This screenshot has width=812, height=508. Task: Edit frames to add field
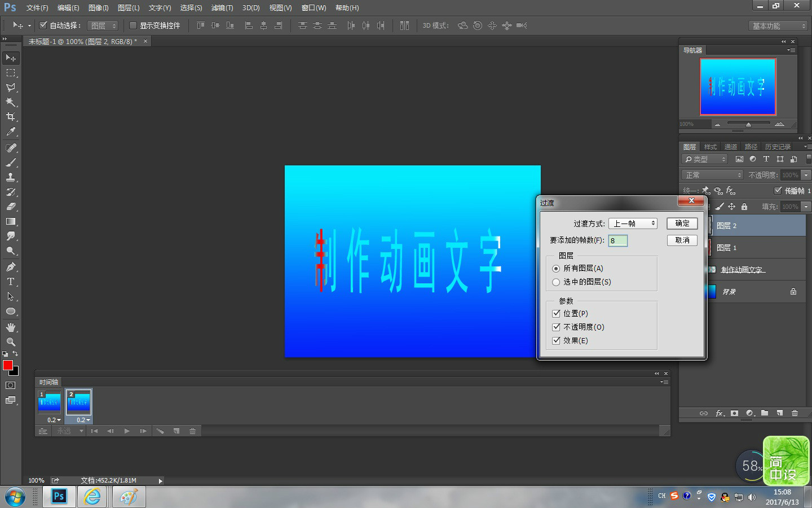(617, 240)
